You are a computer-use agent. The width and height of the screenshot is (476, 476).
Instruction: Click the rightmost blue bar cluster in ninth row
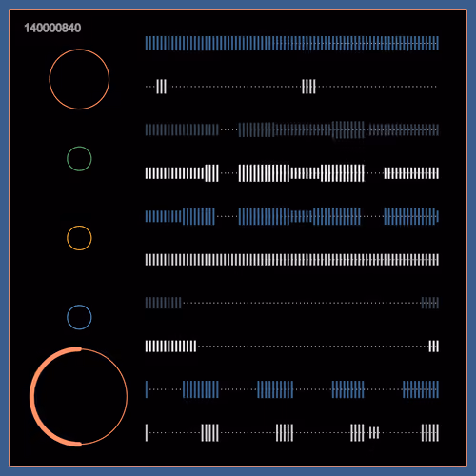pos(421,389)
